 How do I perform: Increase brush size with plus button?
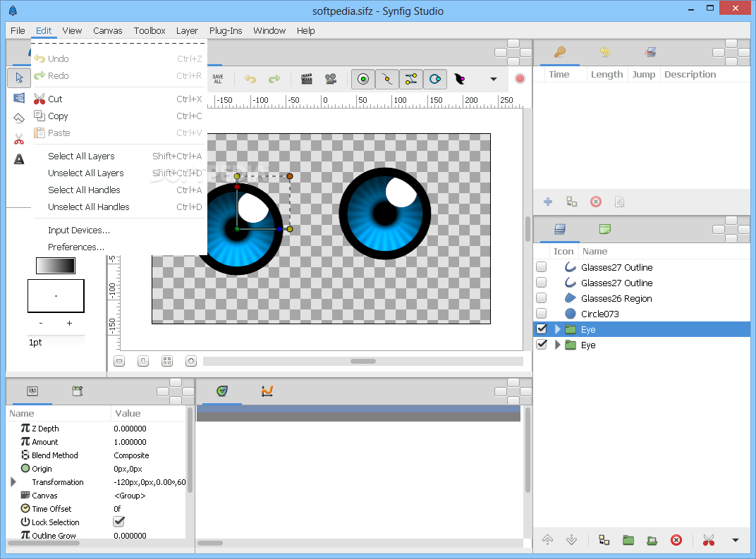coord(69,323)
